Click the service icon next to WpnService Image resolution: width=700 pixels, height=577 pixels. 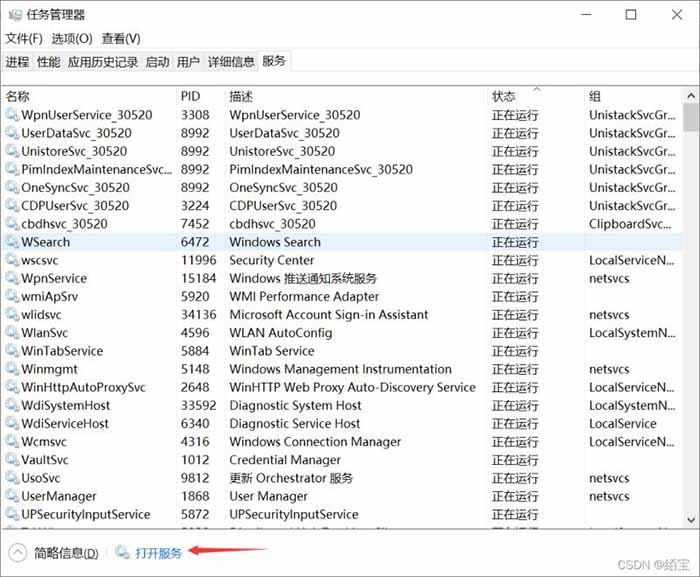point(12,278)
